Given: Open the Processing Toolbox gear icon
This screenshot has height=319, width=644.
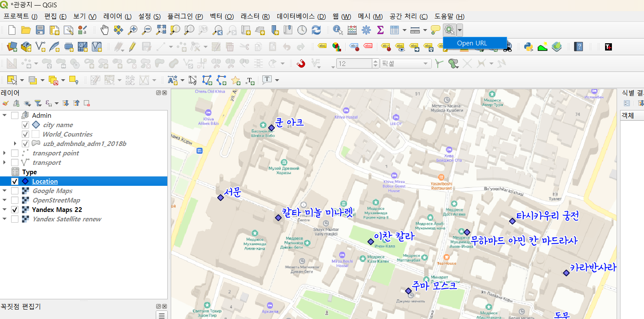Looking at the screenshot, I should tap(366, 30).
